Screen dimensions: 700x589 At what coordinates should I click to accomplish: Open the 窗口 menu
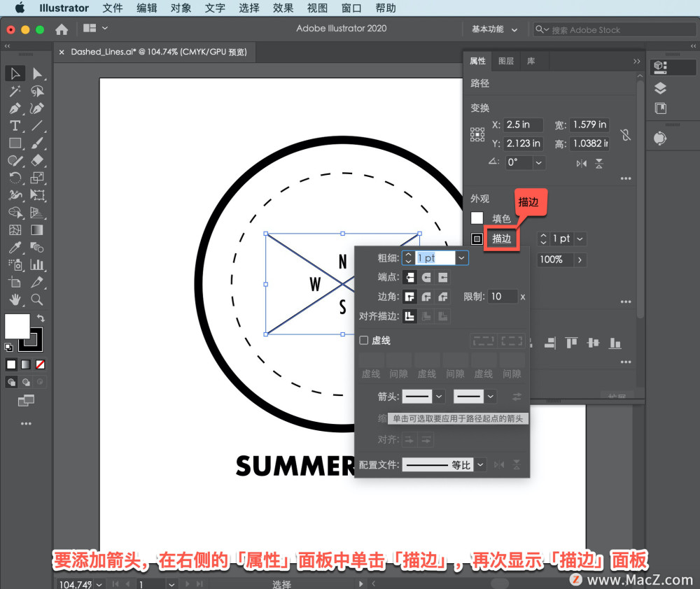(351, 8)
